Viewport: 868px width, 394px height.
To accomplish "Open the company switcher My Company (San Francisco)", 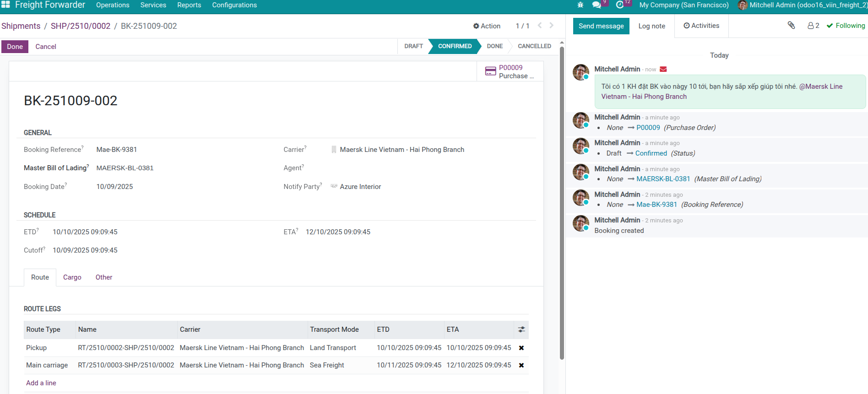I will click(684, 5).
